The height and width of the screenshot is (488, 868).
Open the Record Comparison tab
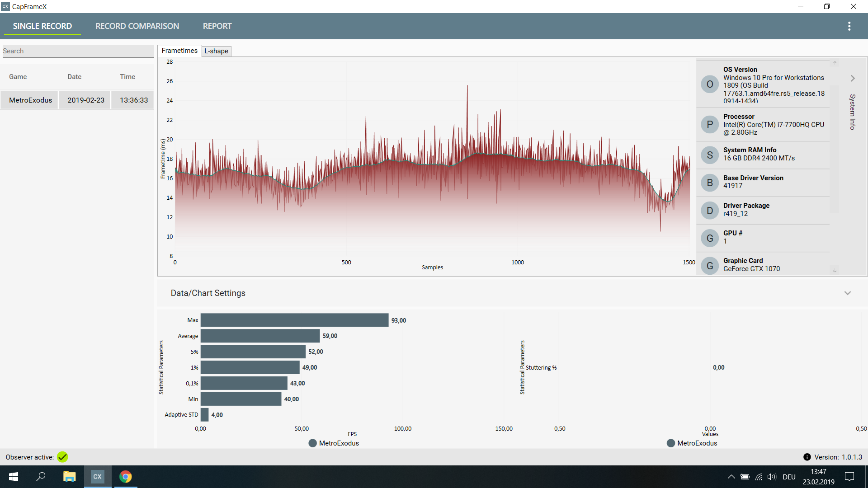pos(137,26)
